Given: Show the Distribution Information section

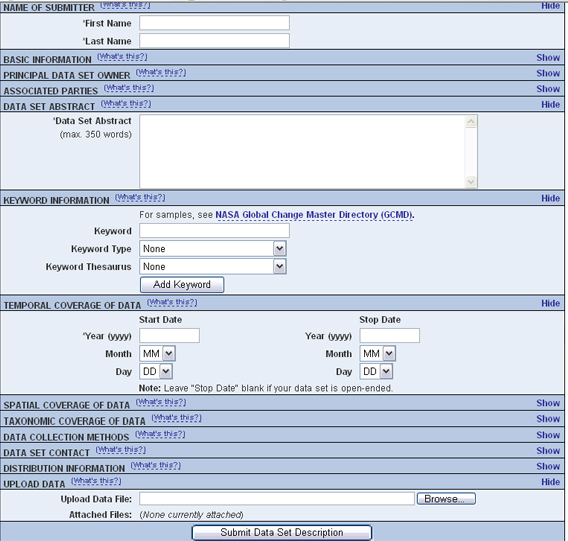Looking at the screenshot, I should coord(548,466).
